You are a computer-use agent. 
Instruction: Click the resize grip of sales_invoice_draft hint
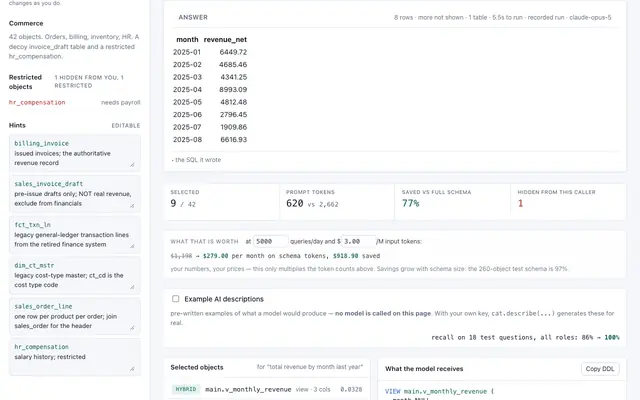click(132, 205)
